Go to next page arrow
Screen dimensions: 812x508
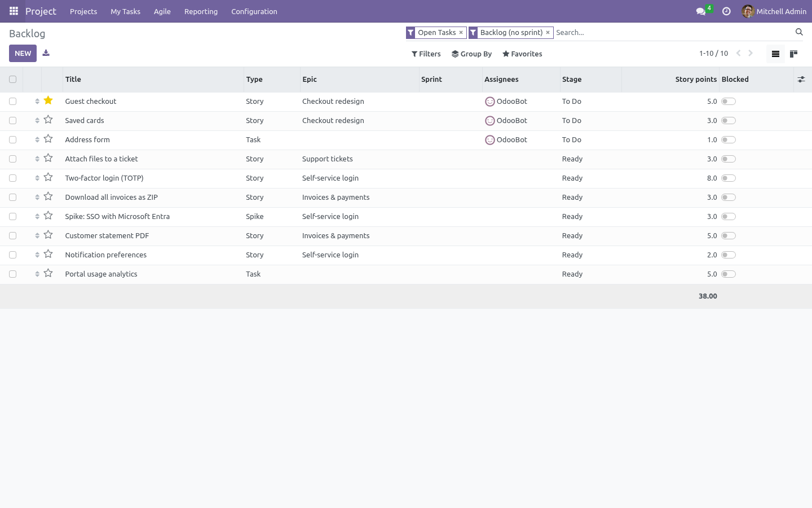coord(751,53)
